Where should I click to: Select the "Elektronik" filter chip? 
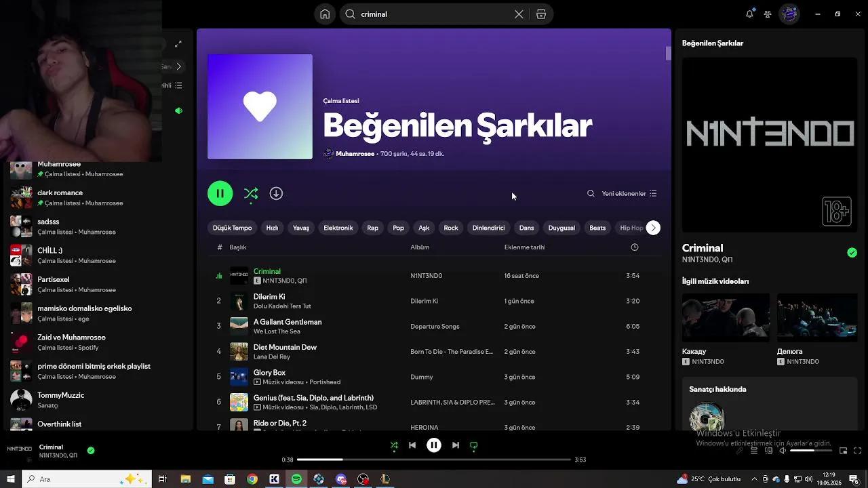tap(338, 228)
